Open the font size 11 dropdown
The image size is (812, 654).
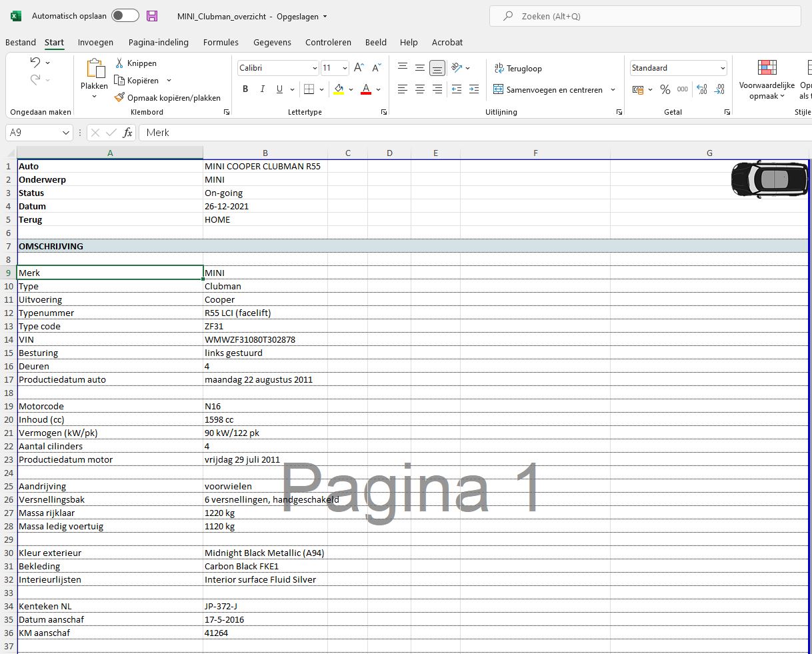coord(345,68)
